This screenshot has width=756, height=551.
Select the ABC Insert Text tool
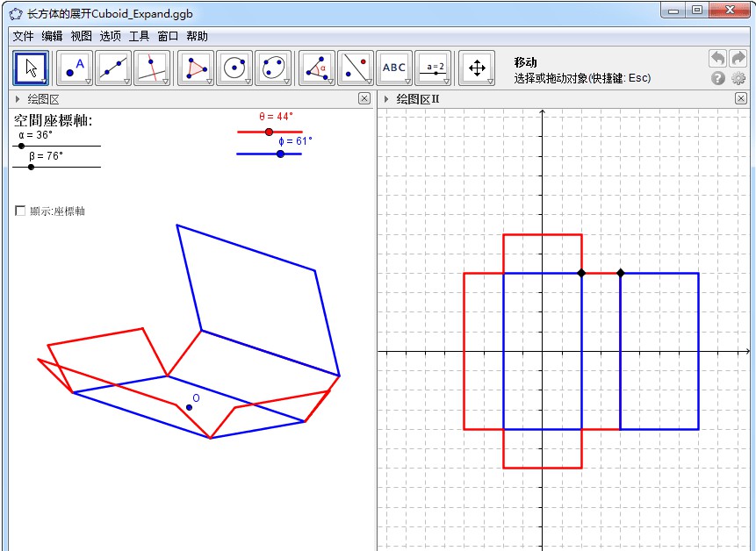tap(394, 68)
